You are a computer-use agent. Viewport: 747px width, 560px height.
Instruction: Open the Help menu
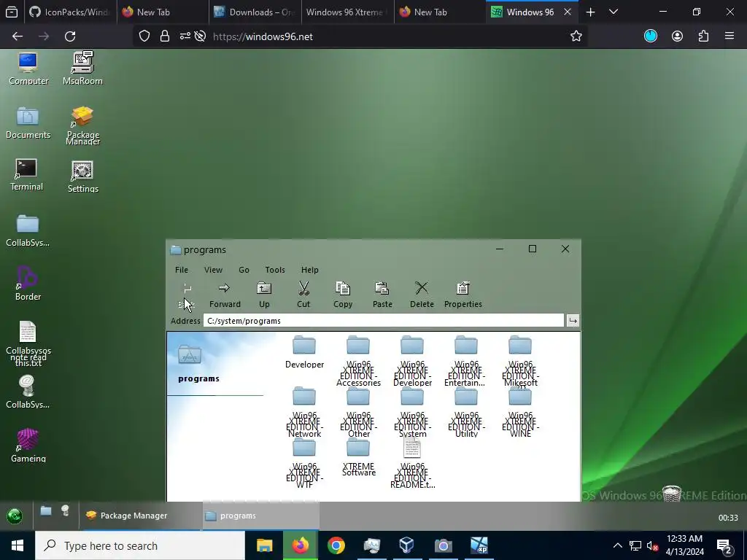pos(309,270)
